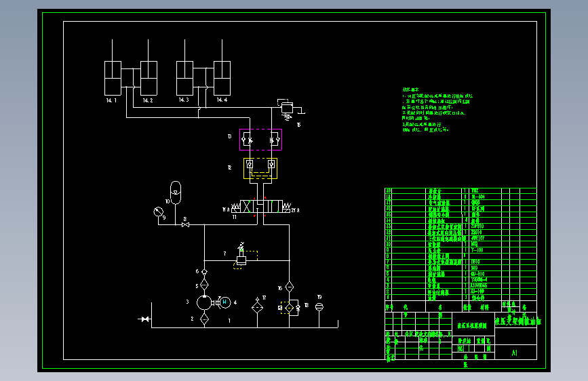The height and width of the screenshot is (381, 588).
Task: Select the check valve symbol numbered 6
Action: (x=204, y=271)
